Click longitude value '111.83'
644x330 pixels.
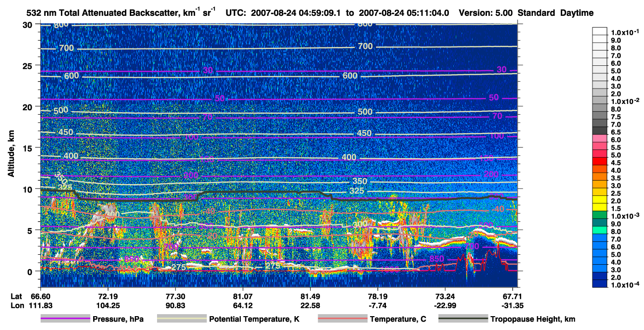pos(40,305)
